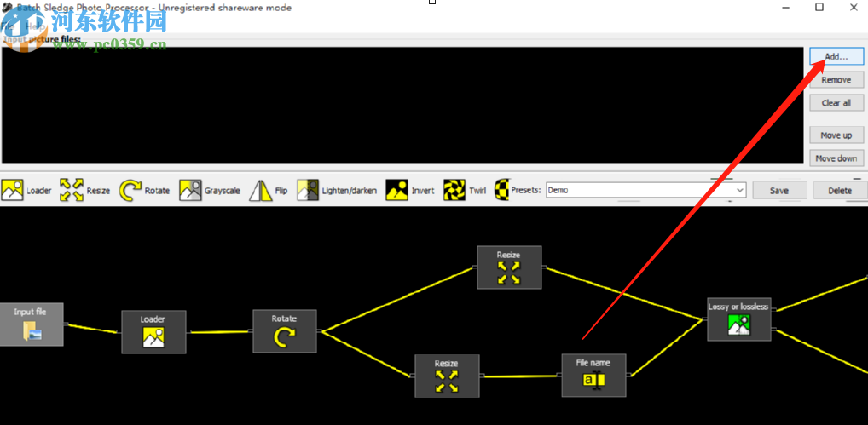Click the Loader node in graph
868x425 pixels.
click(x=153, y=331)
